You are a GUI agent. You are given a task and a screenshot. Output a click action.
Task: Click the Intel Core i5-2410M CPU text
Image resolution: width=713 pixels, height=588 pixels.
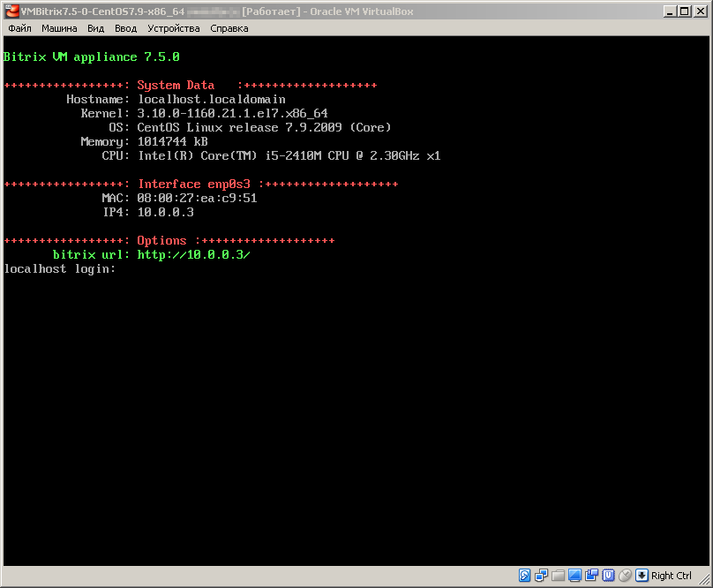pyautogui.click(x=289, y=155)
